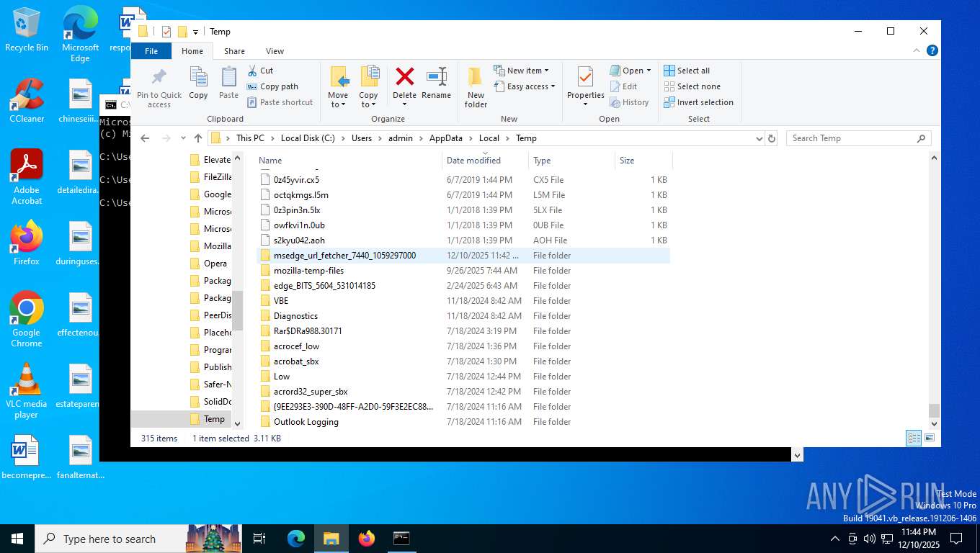Select Temp in the navigation pane
Screen dimensions: 980x553
(x=210, y=419)
